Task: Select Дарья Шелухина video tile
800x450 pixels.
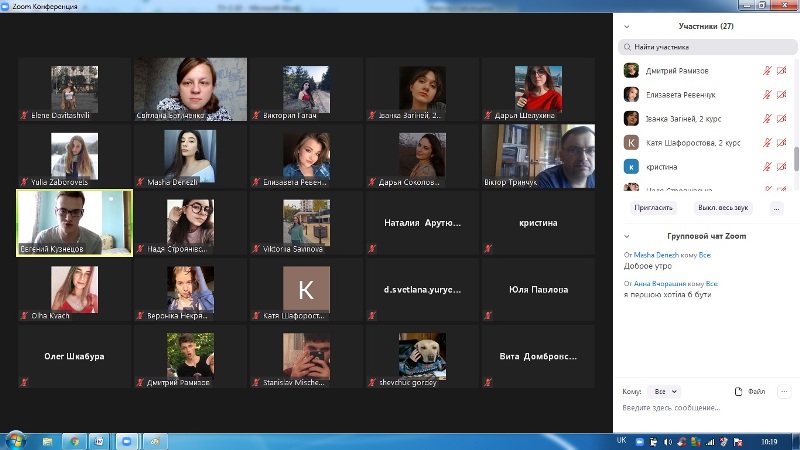Action: (x=538, y=89)
